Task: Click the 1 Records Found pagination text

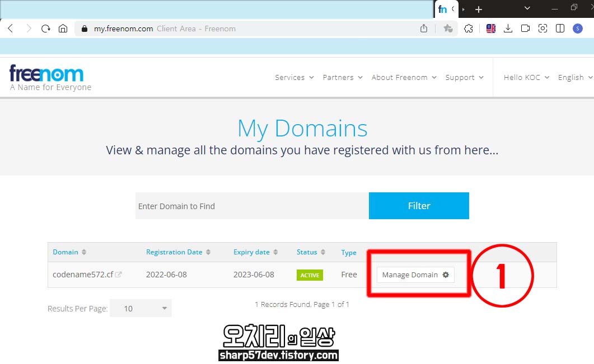Action: point(302,305)
